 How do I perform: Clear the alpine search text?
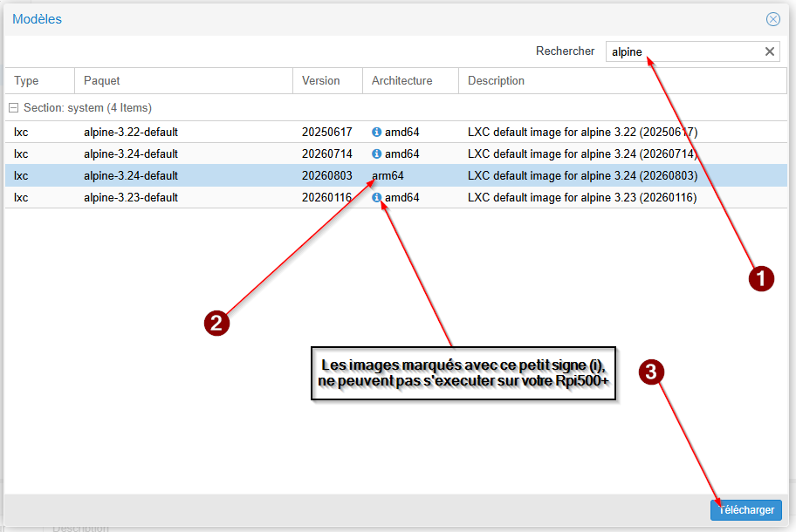point(770,51)
